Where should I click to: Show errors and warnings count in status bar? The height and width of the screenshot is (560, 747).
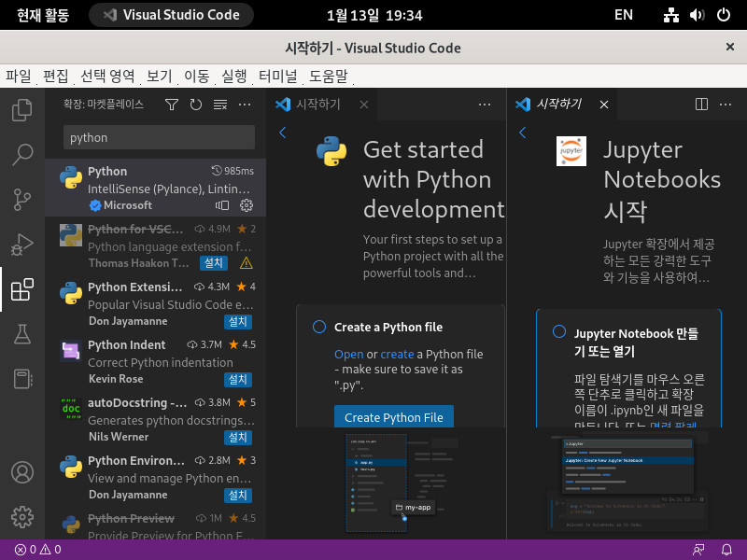pyautogui.click(x=37, y=550)
